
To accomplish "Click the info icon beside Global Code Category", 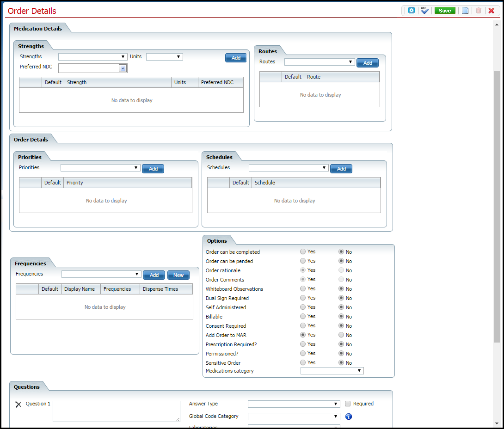I will click(x=348, y=416).
